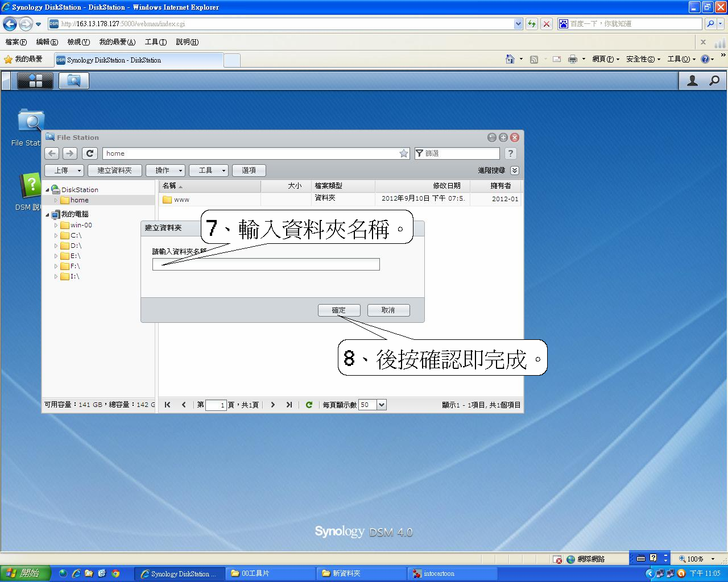
Task: Refresh file list with green arrow
Action: 309,405
